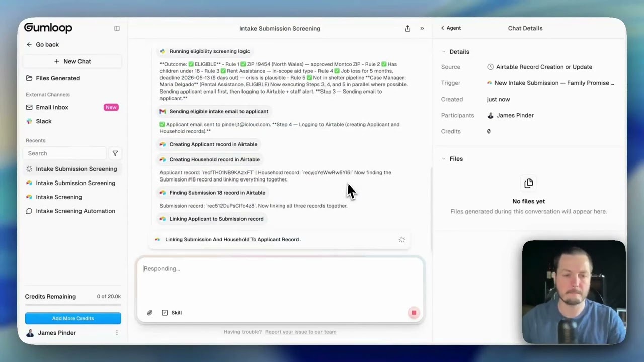Toggle the sidebar collapse icon beside Gumloop logo
This screenshot has width=644, height=362.
117,28
